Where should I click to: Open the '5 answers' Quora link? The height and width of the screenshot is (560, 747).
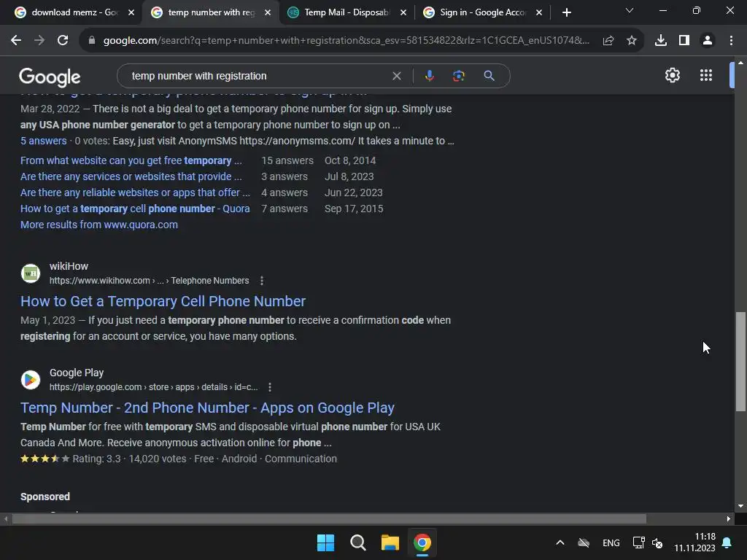(43, 141)
